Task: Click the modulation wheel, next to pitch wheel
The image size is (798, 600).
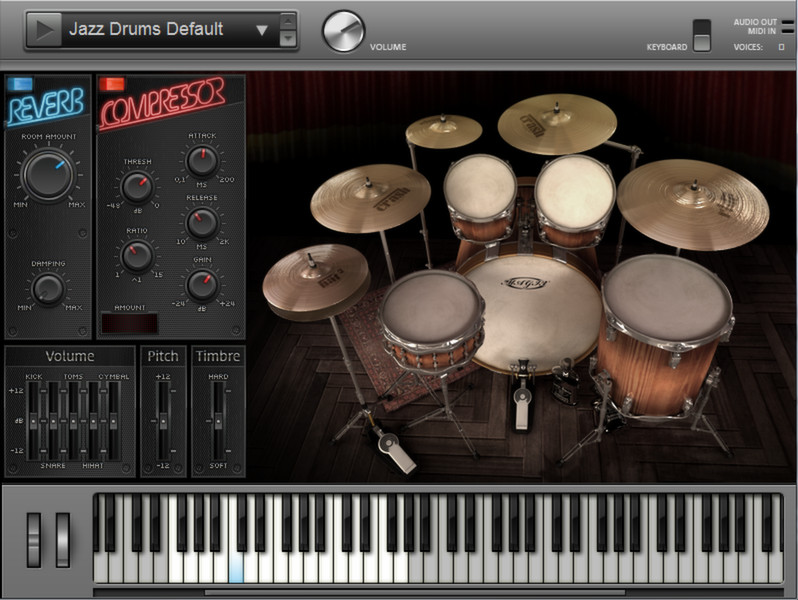Action: coord(63,540)
